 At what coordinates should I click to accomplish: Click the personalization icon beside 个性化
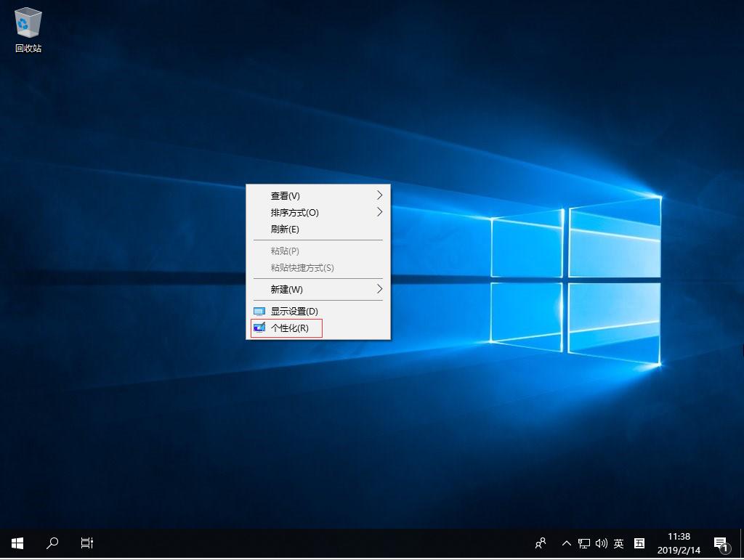click(261, 328)
